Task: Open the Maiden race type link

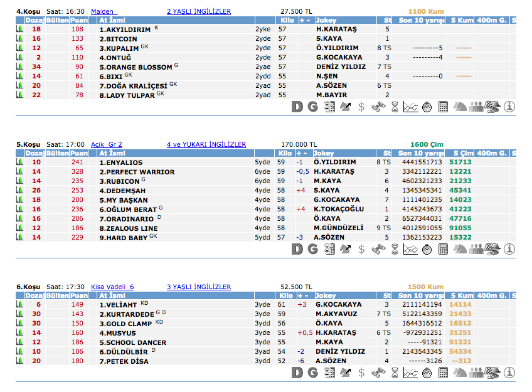Action: point(104,11)
